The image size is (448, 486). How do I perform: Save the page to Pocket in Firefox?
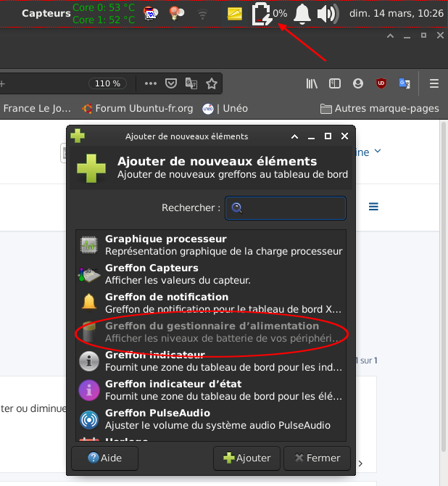click(171, 83)
